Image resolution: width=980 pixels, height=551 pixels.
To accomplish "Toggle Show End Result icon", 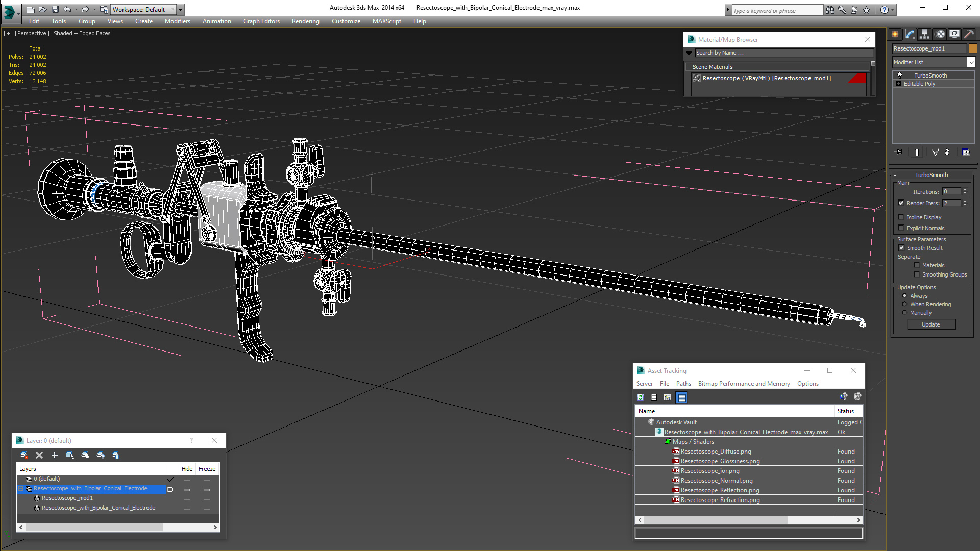I will click(917, 152).
